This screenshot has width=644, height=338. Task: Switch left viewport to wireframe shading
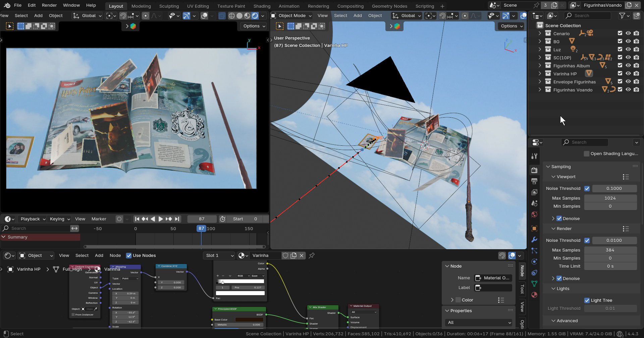click(x=231, y=16)
